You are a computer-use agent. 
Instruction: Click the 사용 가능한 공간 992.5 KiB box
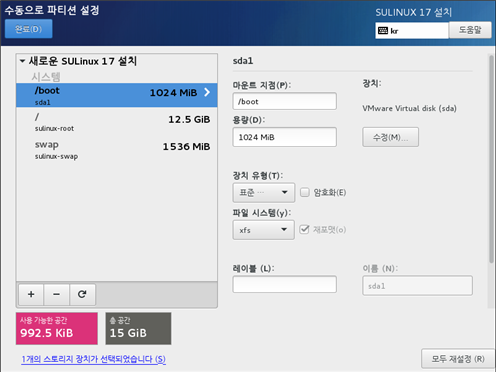click(57, 328)
